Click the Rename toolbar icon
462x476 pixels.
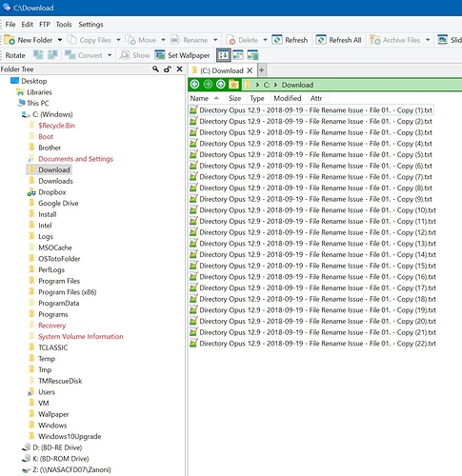pos(175,40)
